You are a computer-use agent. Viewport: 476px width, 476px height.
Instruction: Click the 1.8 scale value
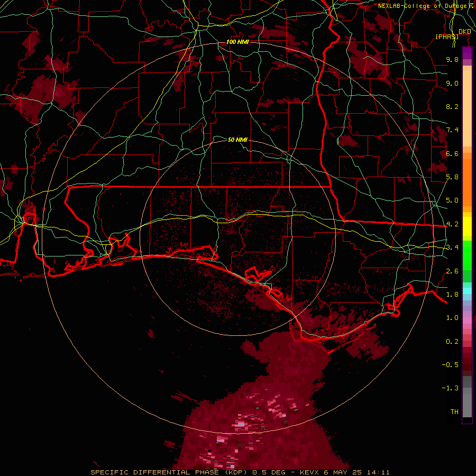coord(452,295)
